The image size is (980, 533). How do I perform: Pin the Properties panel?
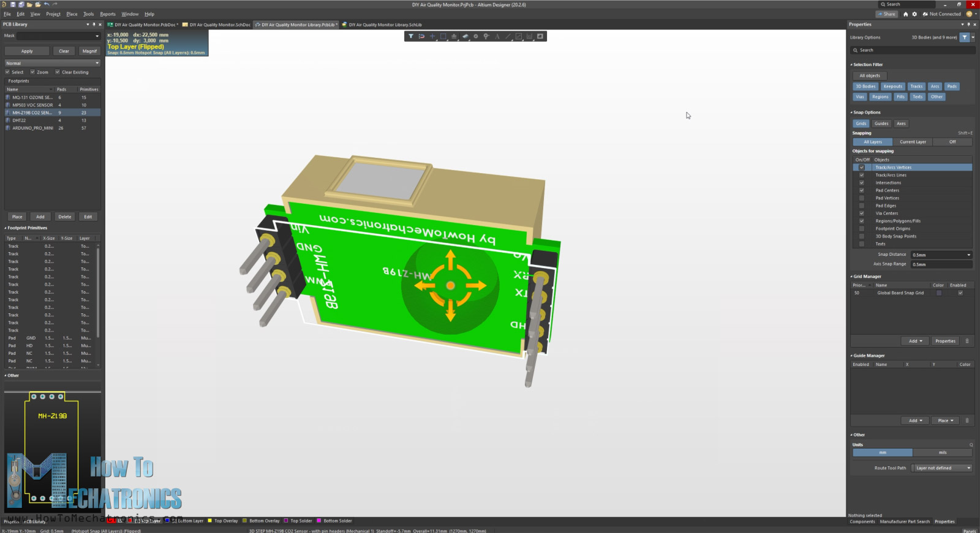click(x=968, y=24)
